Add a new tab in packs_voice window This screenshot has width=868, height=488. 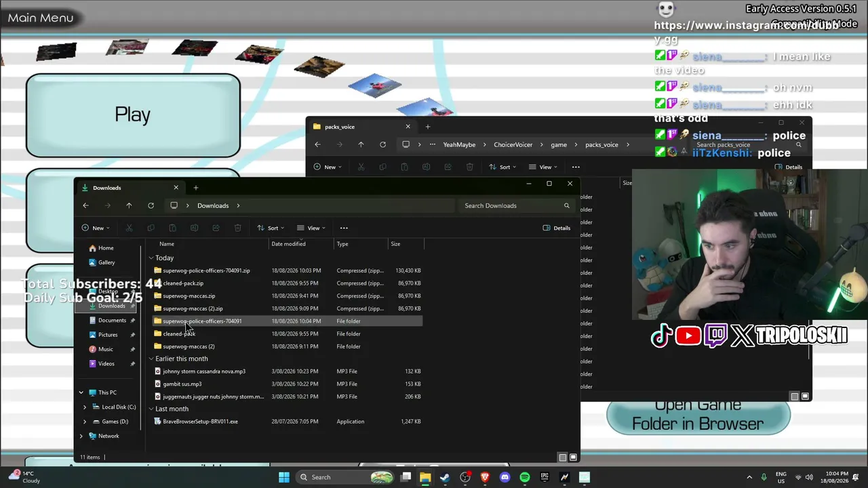point(427,127)
